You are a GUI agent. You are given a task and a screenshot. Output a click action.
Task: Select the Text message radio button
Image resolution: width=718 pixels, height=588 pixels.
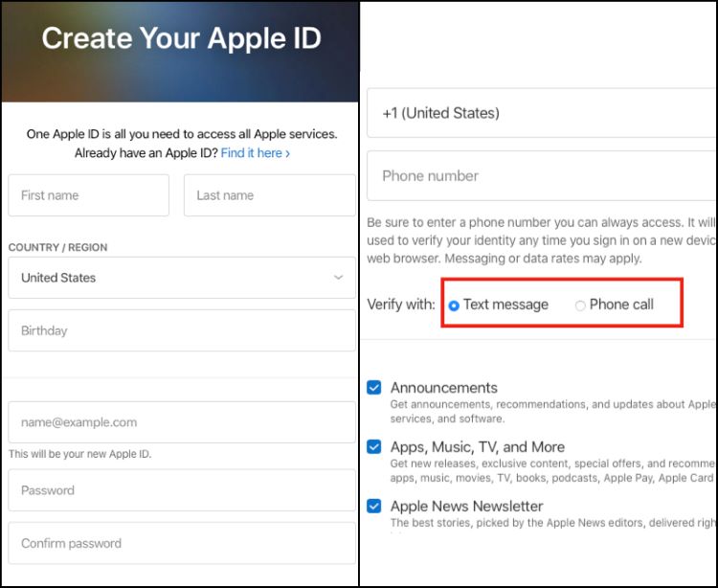(x=454, y=305)
